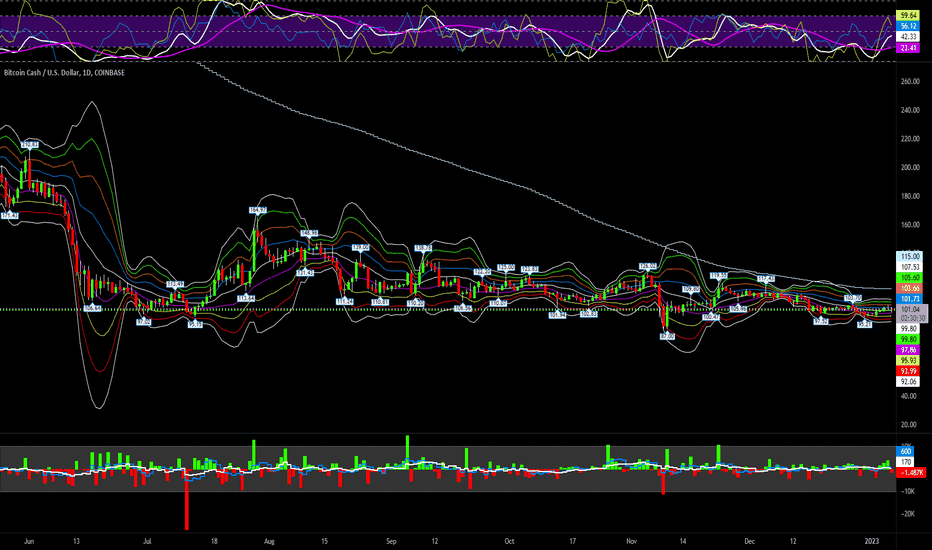Click the Nov date on time axis
The width and height of the screenshot is (932, 550).
tap(631, 542)
